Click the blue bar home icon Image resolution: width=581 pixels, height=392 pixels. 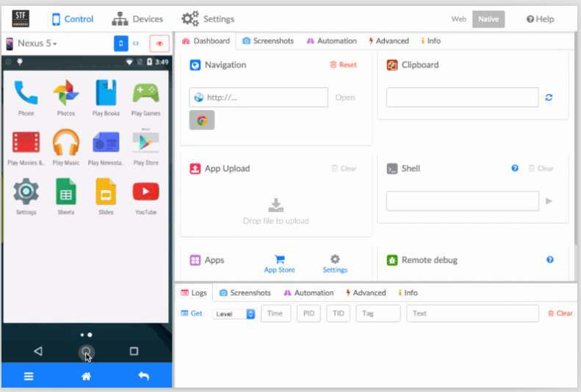click(x=87, y=377)
